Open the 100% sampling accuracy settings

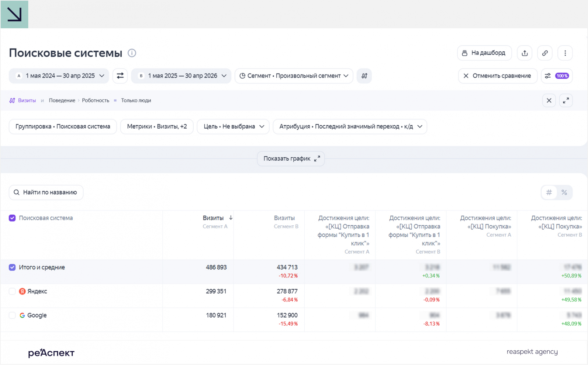(x=557, y=76)
